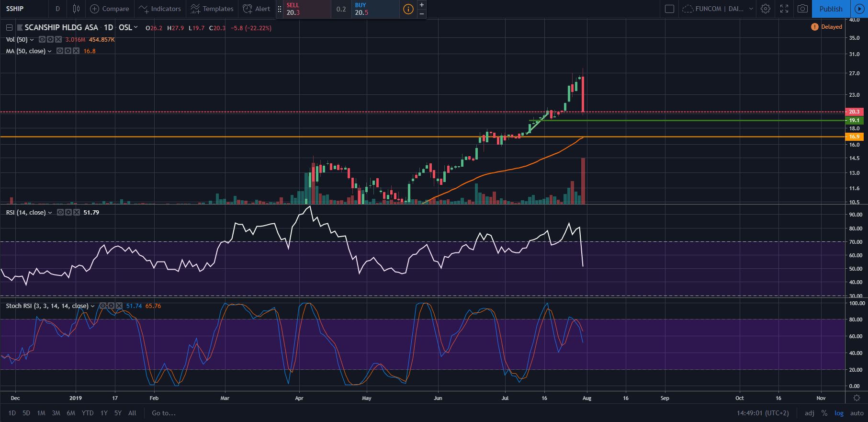The image size is (868, 422).
Task: Collapse the main chart legend box
Action: pyautogui.click(x=9, y=28)
